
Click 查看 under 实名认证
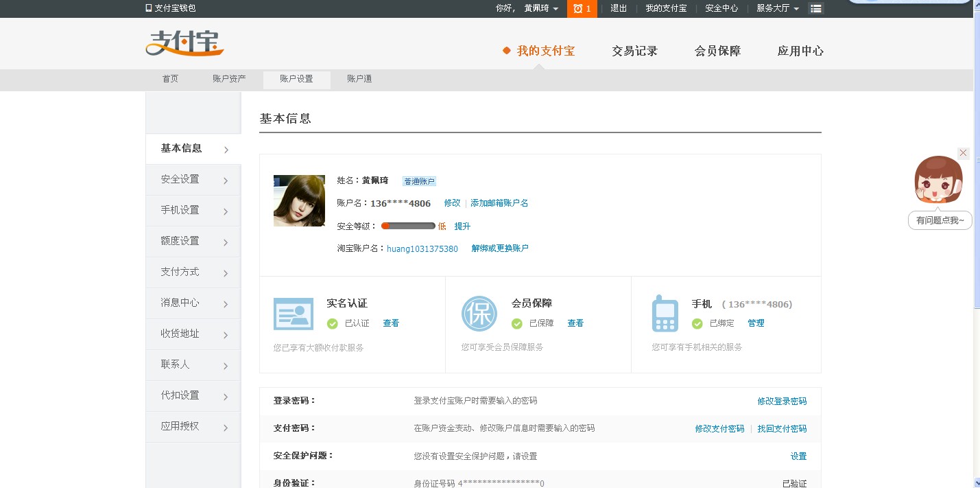391,323
